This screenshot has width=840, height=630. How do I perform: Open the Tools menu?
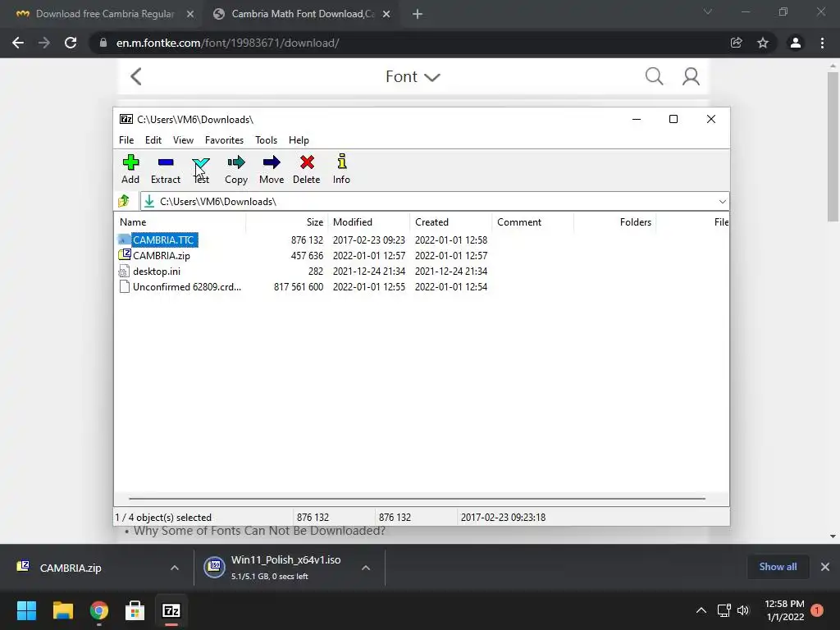pyautogui.click(x=267, y=139)
